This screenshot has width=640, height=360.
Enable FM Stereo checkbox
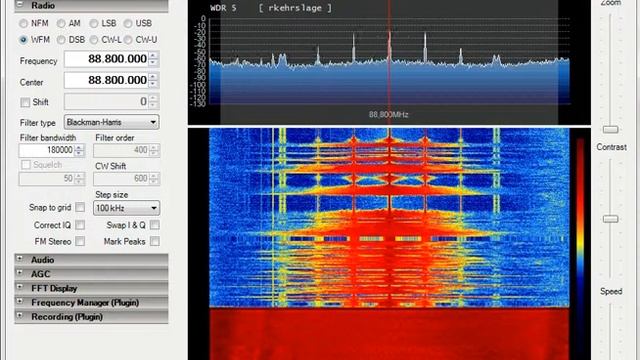[80, 241]
